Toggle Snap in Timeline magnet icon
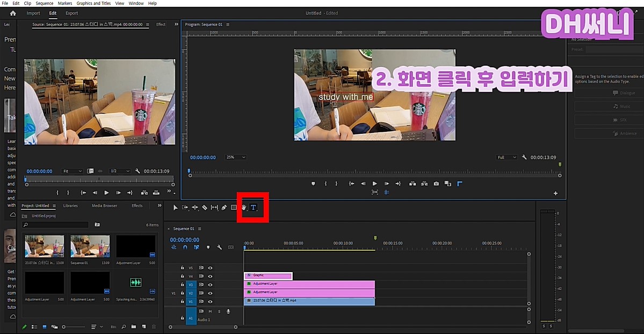The image size is (644, 334). pos(185,247)
